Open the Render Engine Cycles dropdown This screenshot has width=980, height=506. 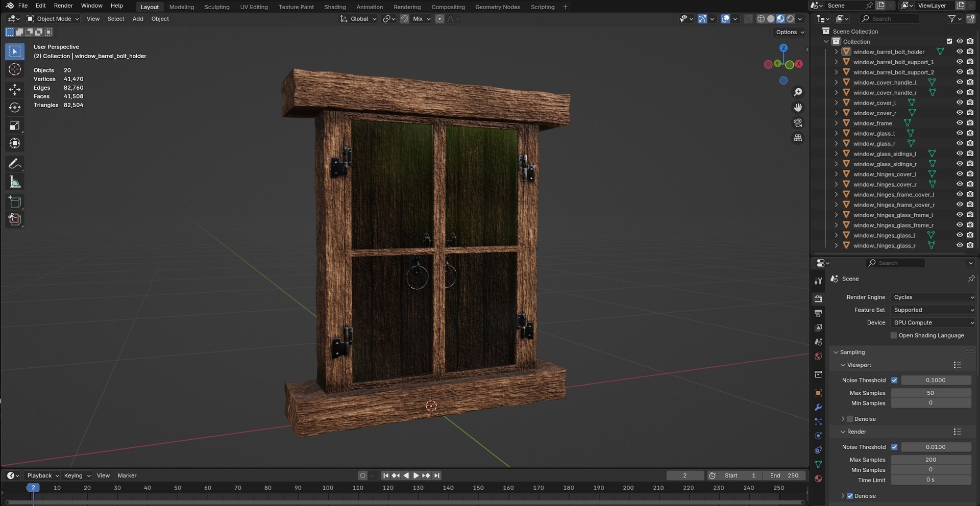[x=933, y=297]
